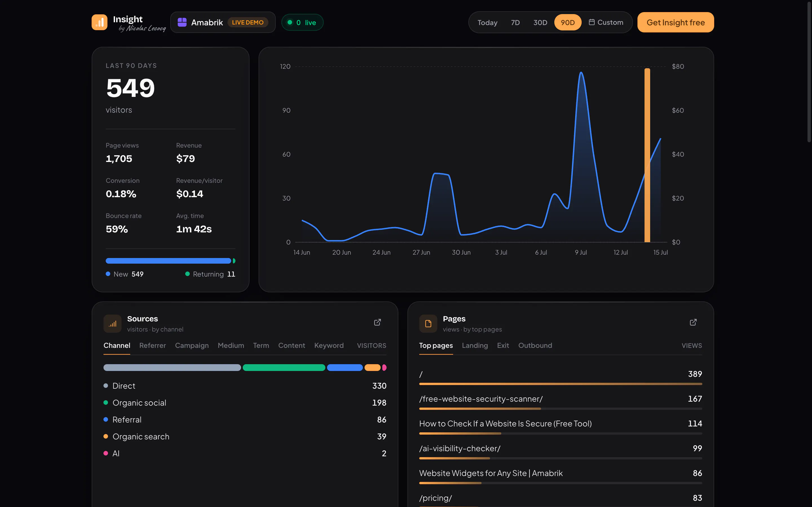Click the Get Insight free button
Image resolution: width=812 pixels, height=507 pixels.
pyautogui.click(x=676, y=23)
